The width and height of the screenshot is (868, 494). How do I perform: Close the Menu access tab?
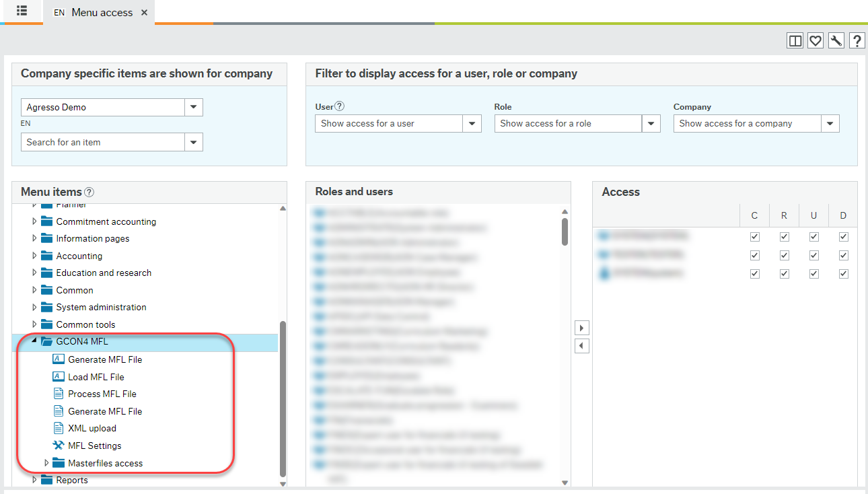point(144,12)
